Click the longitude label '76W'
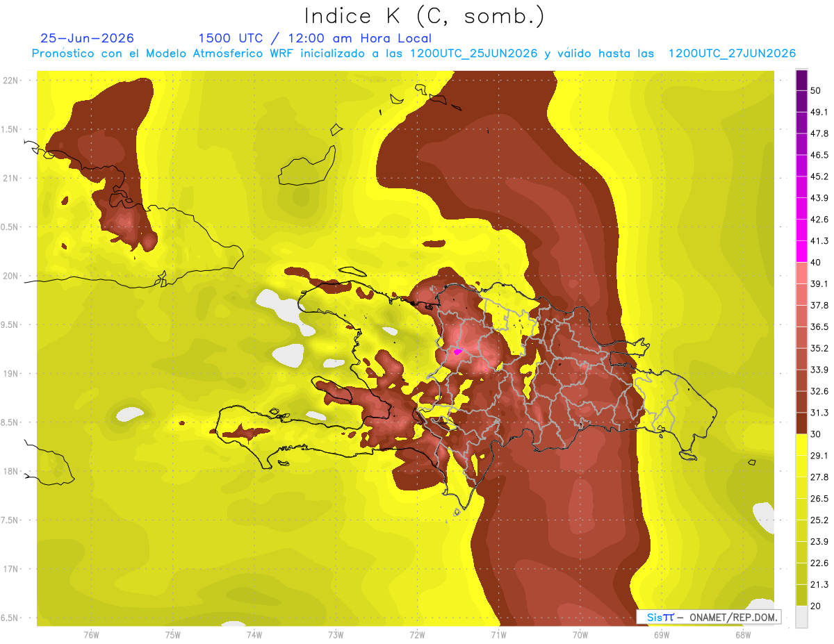 [91, 635]
